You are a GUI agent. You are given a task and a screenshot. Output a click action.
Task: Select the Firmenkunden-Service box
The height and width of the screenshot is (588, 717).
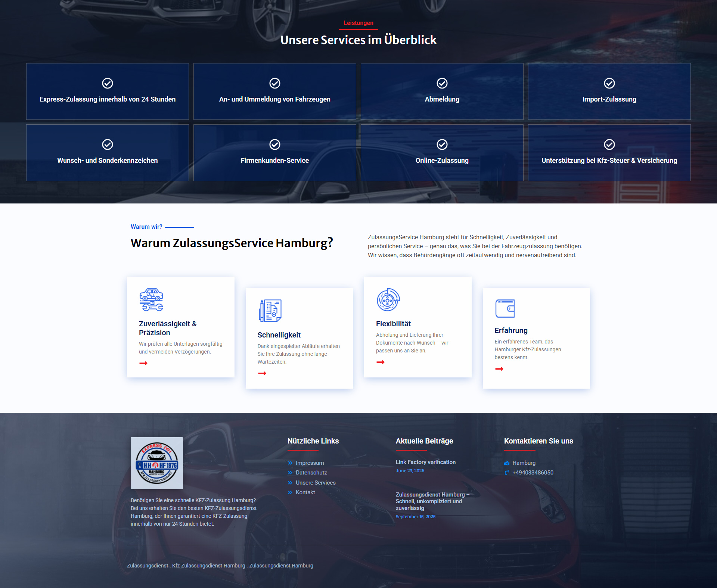[275, 153]
